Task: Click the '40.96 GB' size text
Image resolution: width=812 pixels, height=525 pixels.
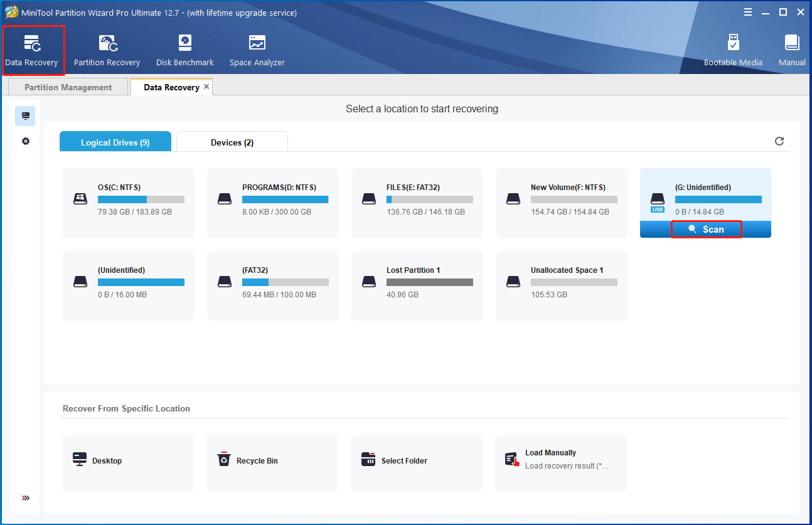Action: [x=403, y=295]
